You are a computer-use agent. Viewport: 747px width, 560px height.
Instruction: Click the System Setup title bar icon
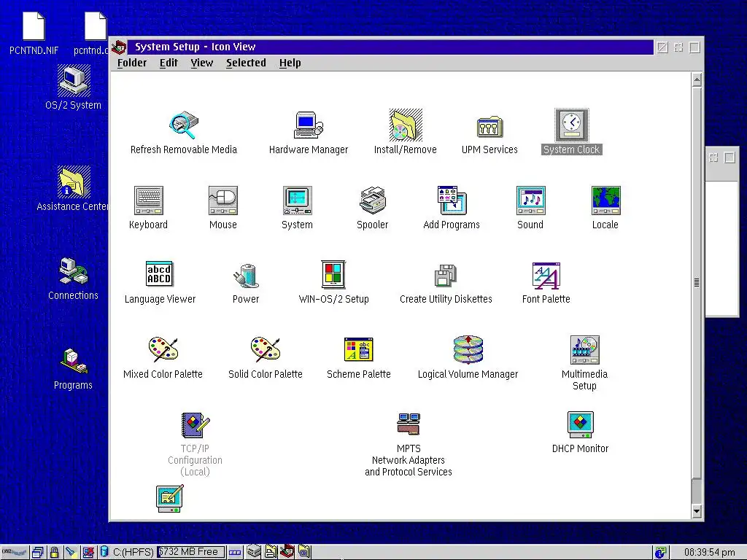tap(119, 47)
